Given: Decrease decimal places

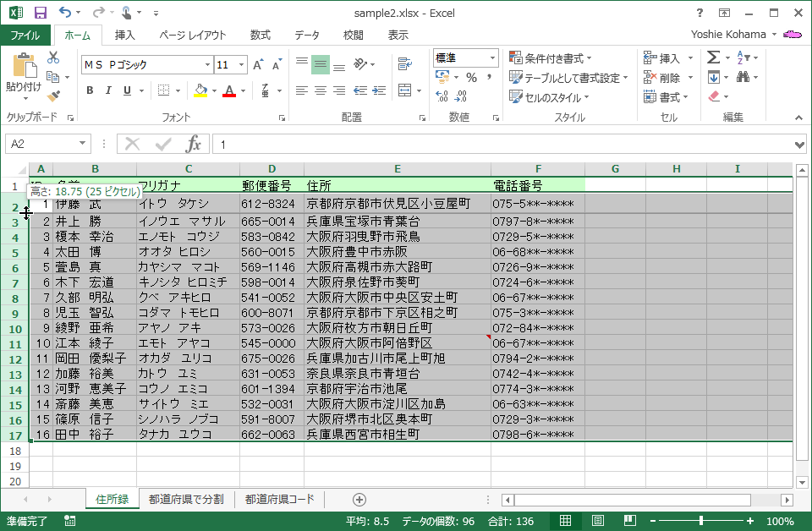Looking at the screenshot, I should [x=460, y=96].
